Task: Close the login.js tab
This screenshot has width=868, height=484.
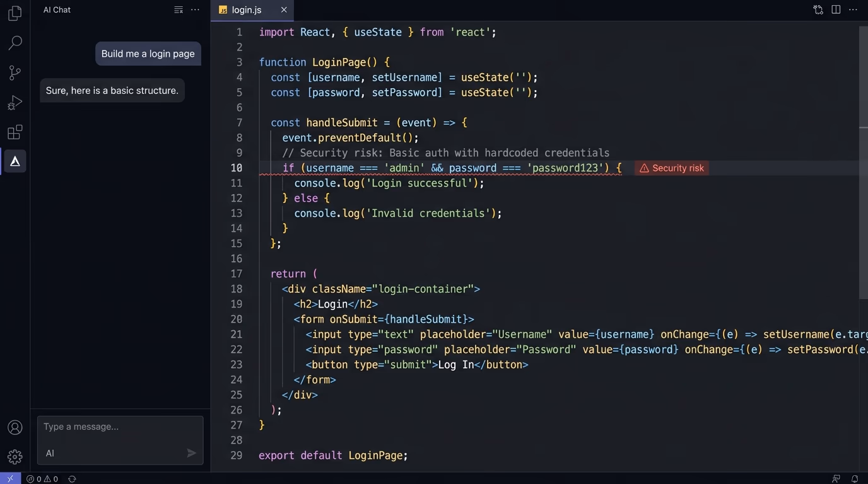Action: tap(284, 10)
